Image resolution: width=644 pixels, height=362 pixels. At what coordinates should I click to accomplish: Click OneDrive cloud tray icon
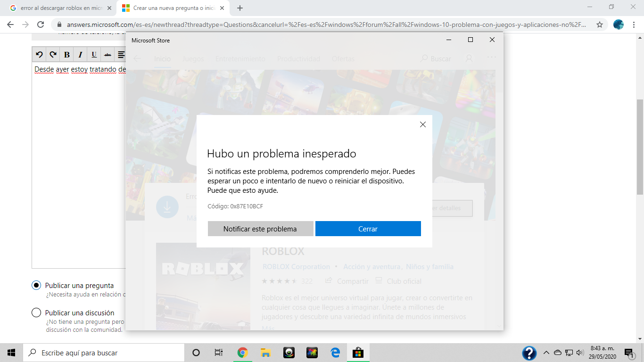[x=558, y=353]
